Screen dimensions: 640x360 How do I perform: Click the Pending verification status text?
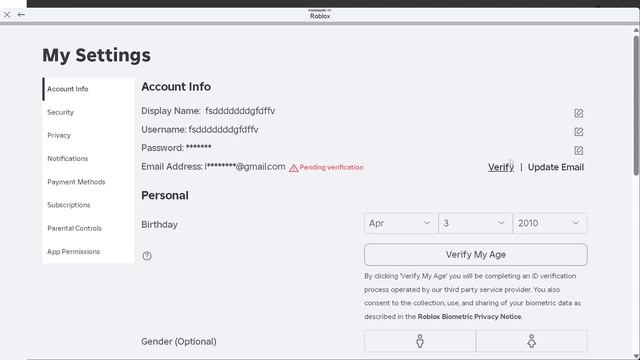pyautogui.click(x=331, y=167)
